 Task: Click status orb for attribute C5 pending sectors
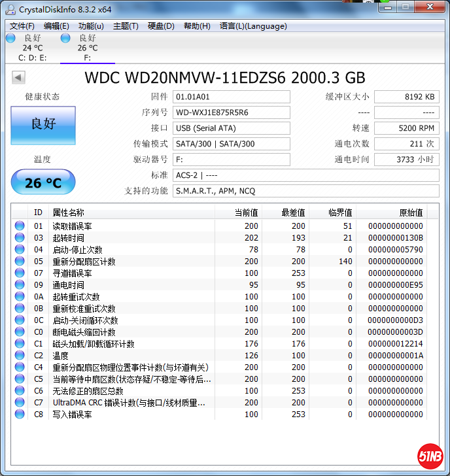(20, 379)
